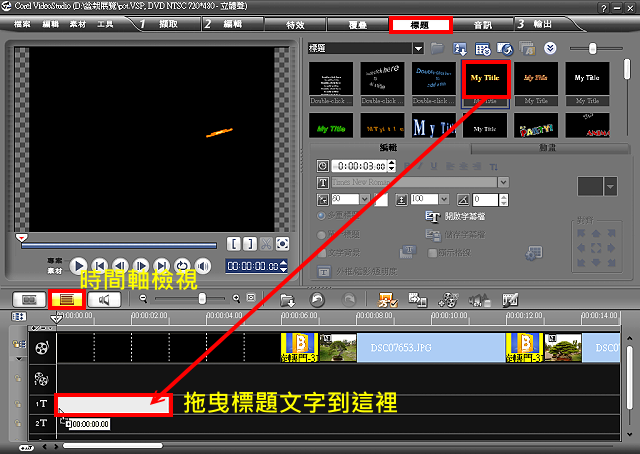
Task: Sort the library thumbnails
Action: click(x=460, y=49)
